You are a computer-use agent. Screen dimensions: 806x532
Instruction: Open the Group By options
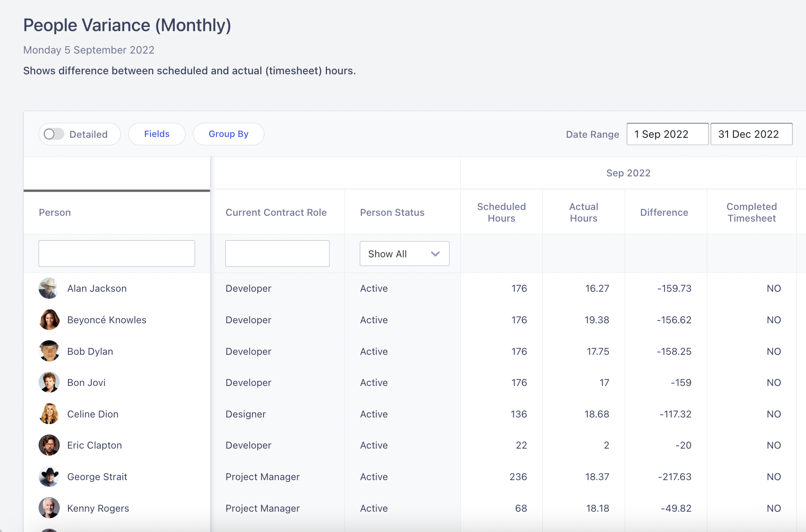click(x=228, y=134)
